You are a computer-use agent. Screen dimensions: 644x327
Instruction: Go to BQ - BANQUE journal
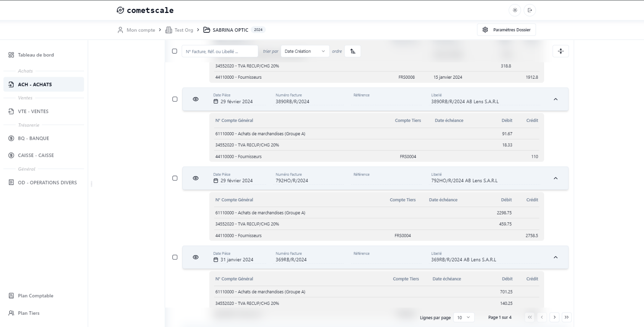(33, 138)
